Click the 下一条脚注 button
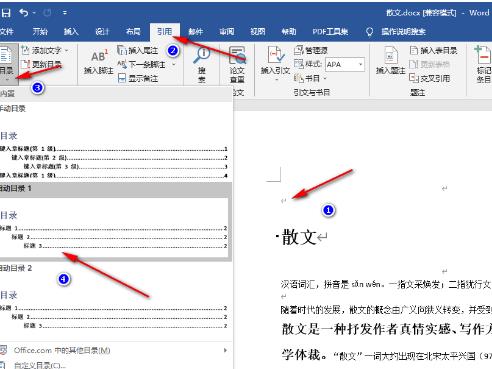The width and height of the screenshot is (492, 369). click(142, 64)
